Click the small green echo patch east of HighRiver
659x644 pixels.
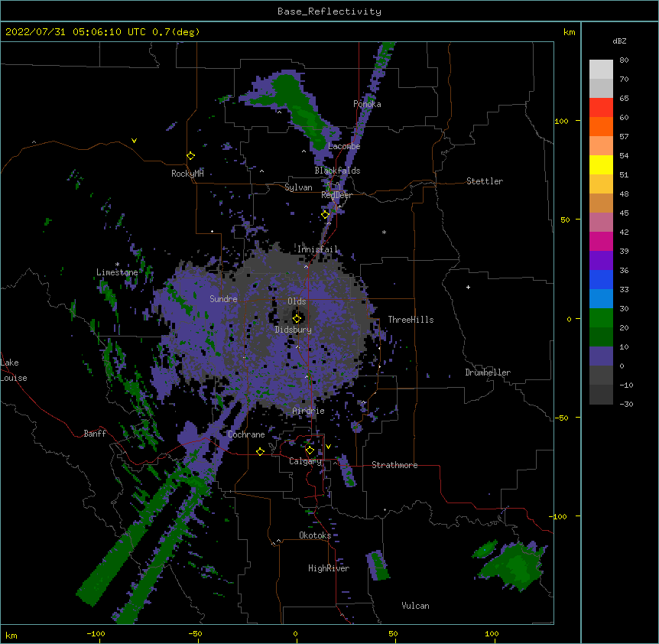(x=377, y=565)
